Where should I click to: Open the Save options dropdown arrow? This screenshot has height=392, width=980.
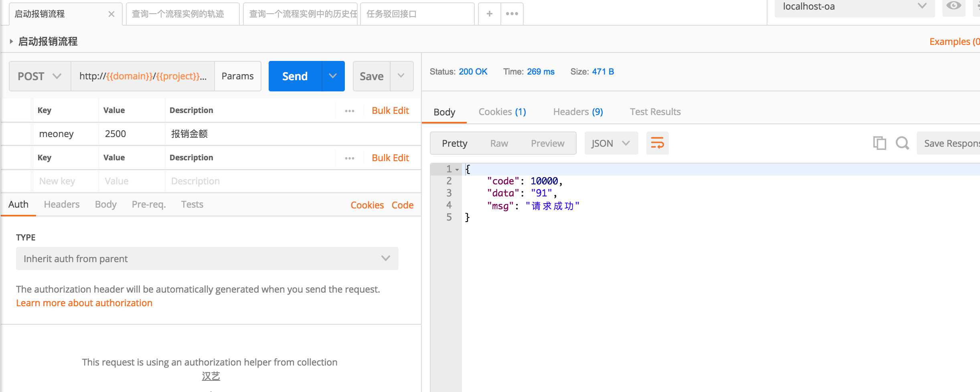pos(401,76)
